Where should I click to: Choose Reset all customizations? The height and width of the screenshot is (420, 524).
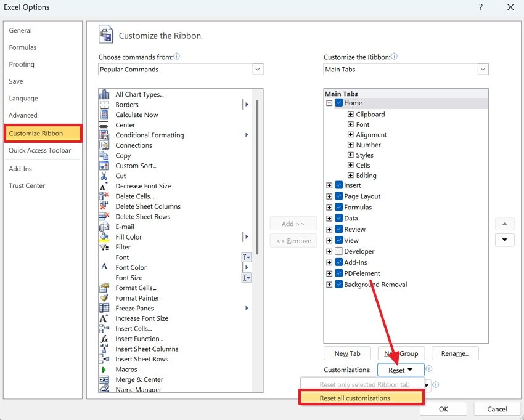click(x=362, y=398)
